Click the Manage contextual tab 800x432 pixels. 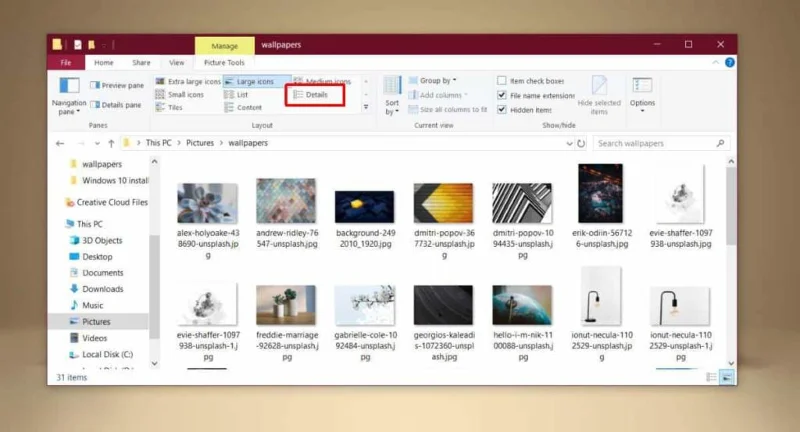224,45
